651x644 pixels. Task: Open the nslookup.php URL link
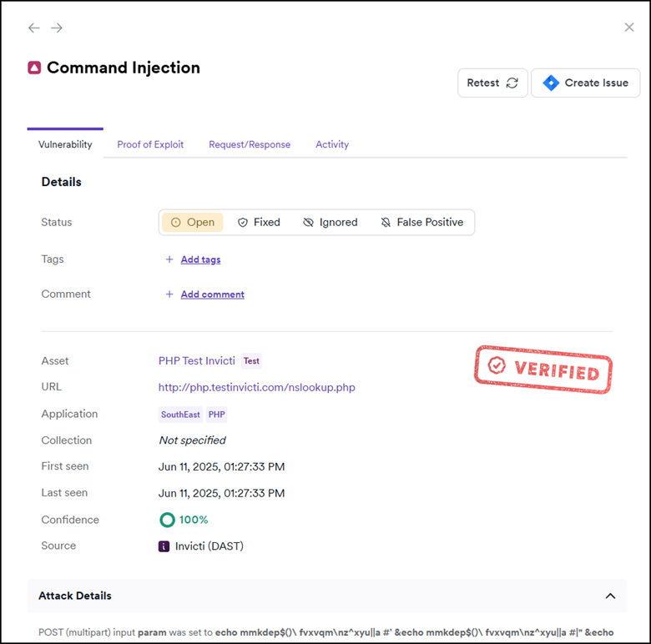point(257,387)
